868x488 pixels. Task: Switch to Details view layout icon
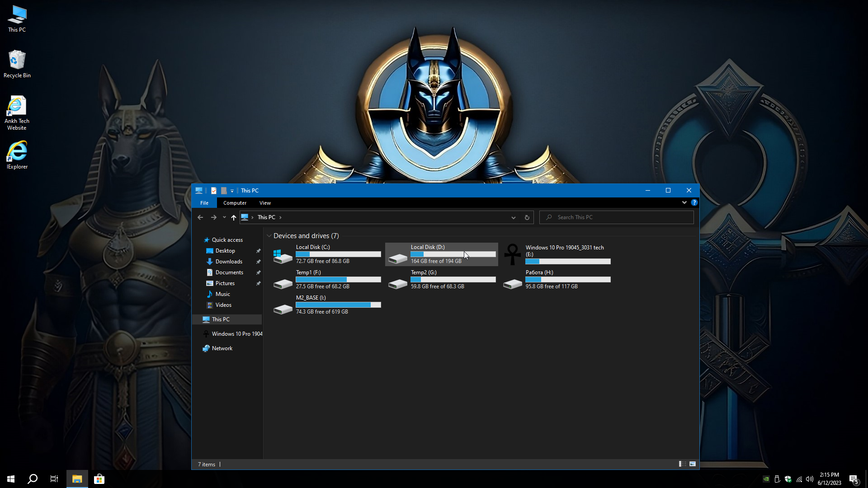682,464
